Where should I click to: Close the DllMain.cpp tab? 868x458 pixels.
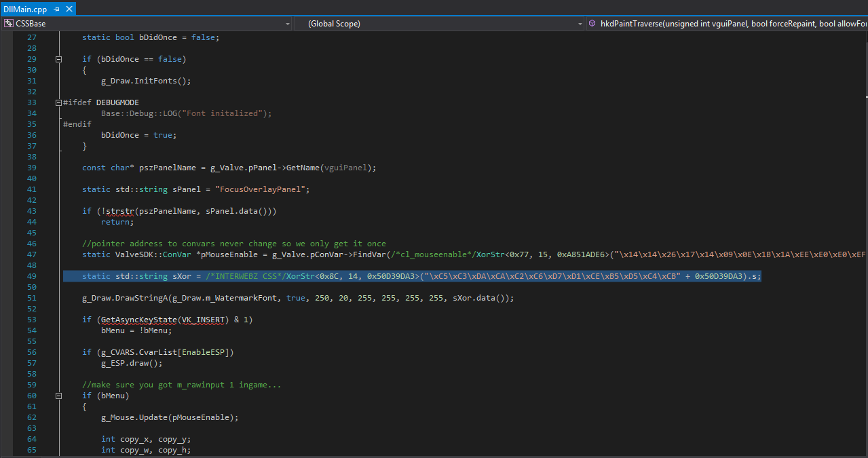click(69, 9)
